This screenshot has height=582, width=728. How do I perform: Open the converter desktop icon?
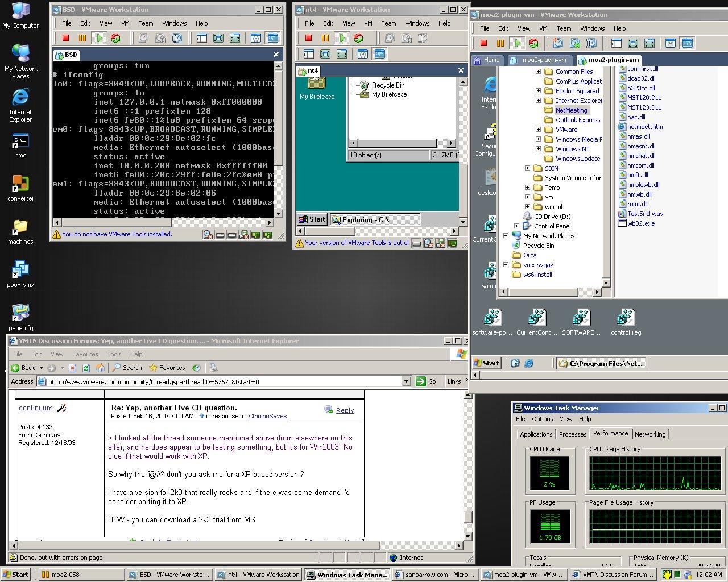coord(20,185)
